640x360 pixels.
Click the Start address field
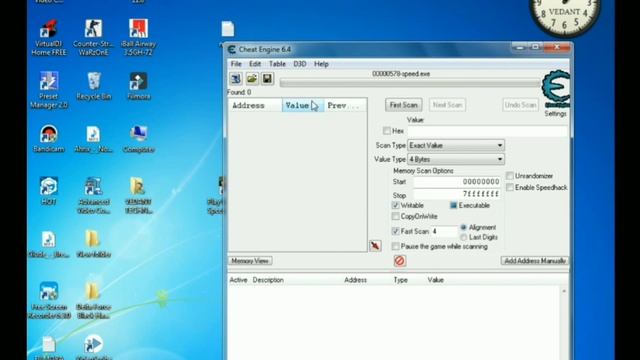[x=457, y=182]
